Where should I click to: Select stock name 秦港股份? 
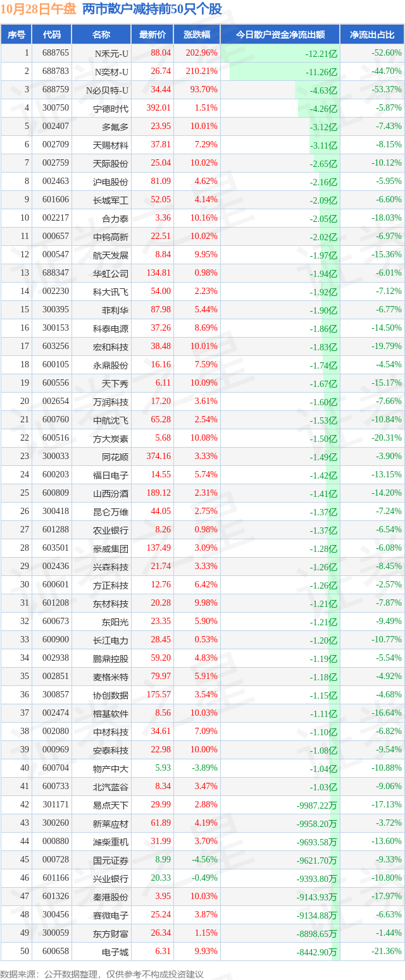pyautogui.click(x=111, y=897)
